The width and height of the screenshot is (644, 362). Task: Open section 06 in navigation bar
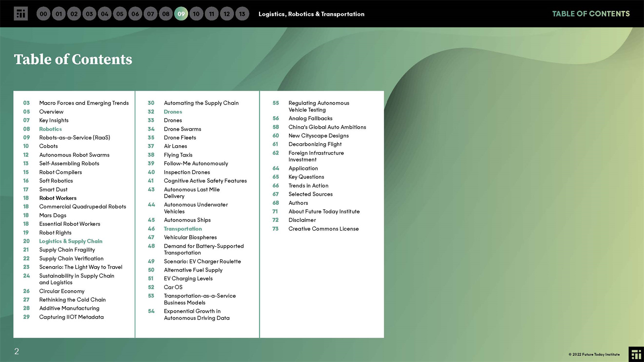(135, 14)
